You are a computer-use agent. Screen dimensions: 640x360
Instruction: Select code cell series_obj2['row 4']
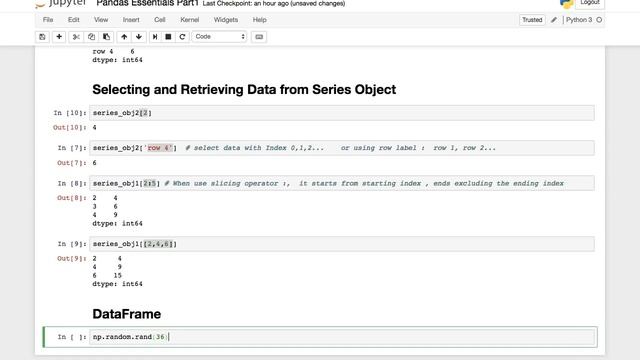pos(342,148)
